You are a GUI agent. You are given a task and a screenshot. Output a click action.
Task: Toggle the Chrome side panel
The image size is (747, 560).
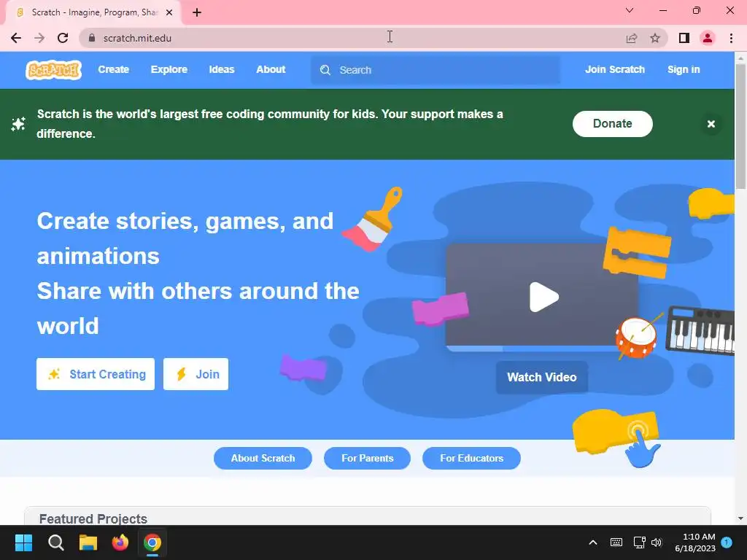click(684, 38)
